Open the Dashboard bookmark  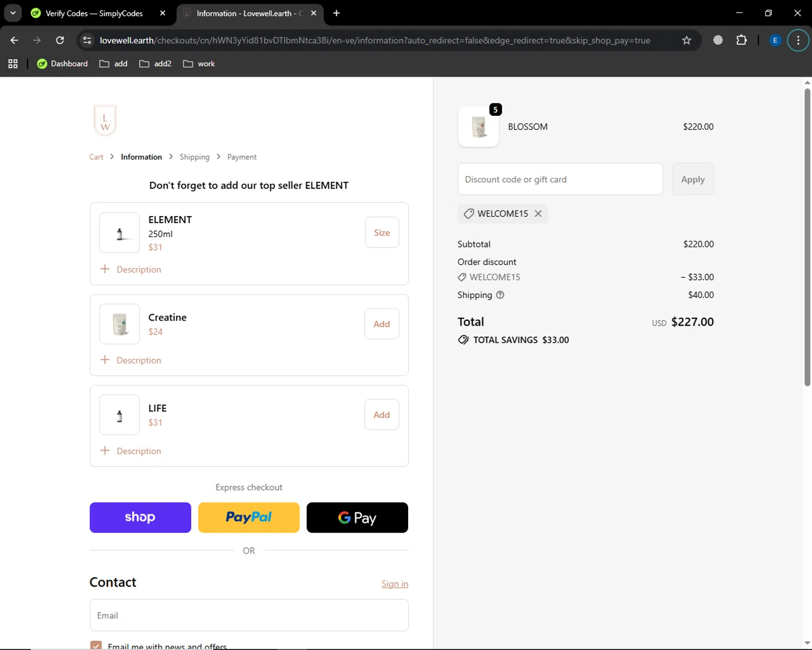(x=62, y=64)
